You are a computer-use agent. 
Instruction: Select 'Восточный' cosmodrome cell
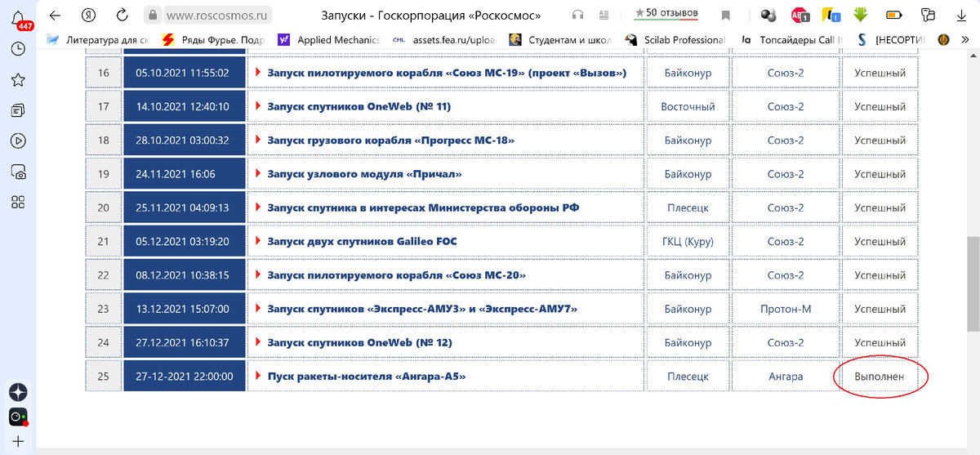(688, 106)
